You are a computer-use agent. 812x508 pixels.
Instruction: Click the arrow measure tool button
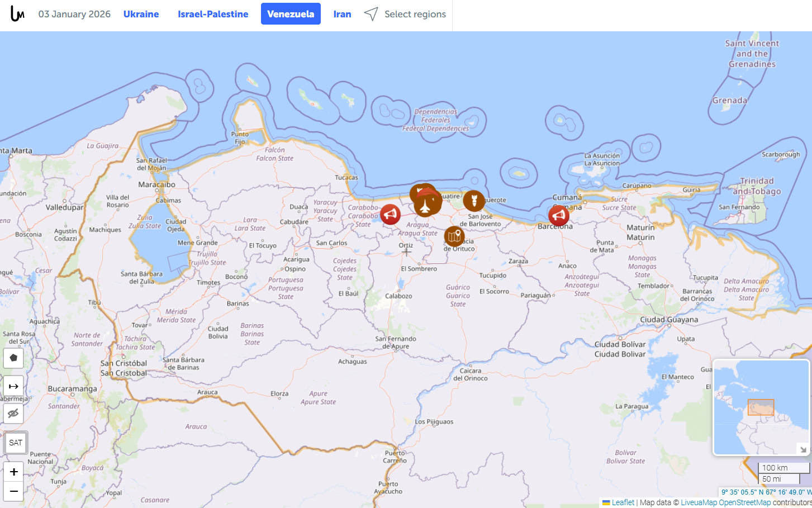[x=13, y=386]
